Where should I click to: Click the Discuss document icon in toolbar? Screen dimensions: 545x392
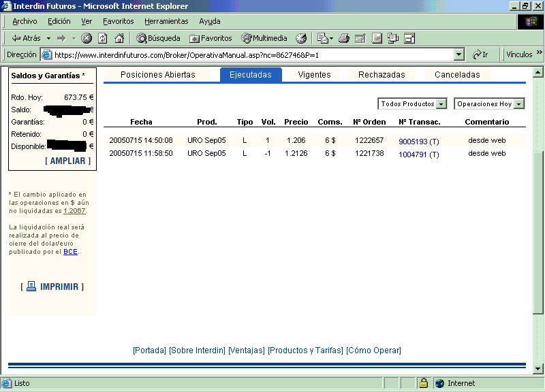[x=377, y=38]
